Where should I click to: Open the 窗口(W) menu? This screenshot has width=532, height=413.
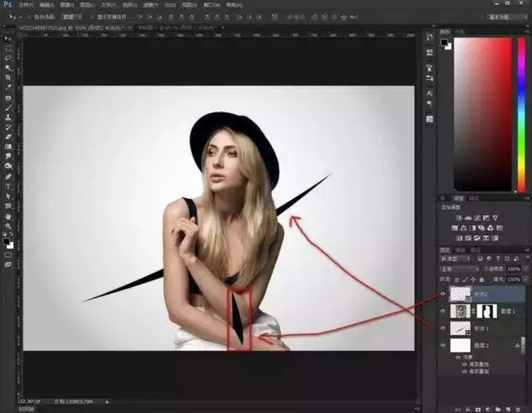coord(212,5)
